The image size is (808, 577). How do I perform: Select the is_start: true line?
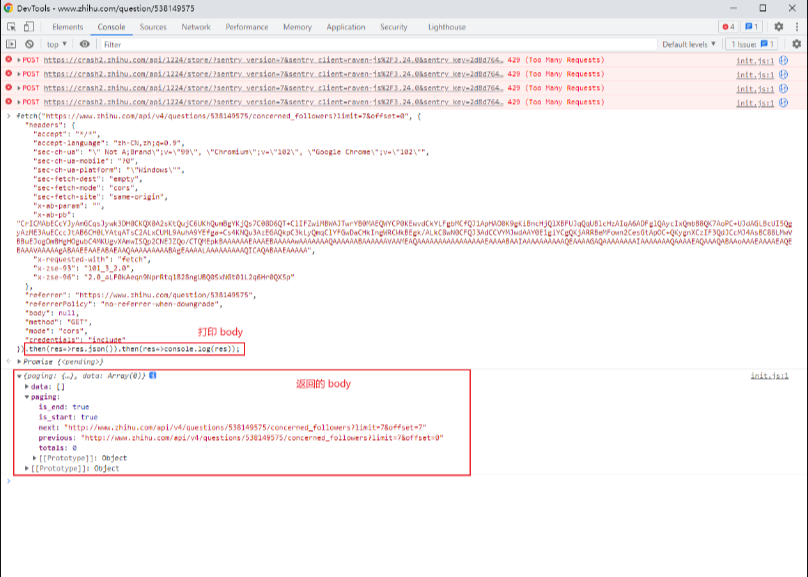click(68, 417)
